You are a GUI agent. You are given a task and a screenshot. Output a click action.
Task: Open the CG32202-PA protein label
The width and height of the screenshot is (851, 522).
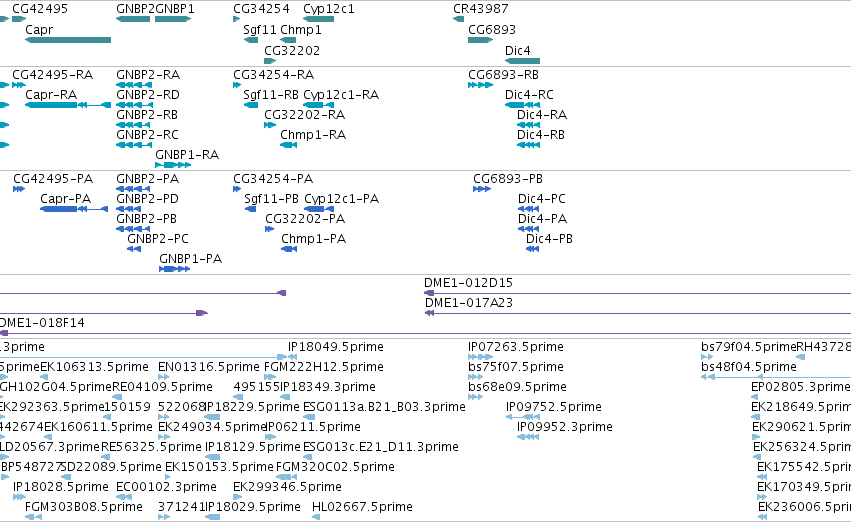tap(305, 219)
